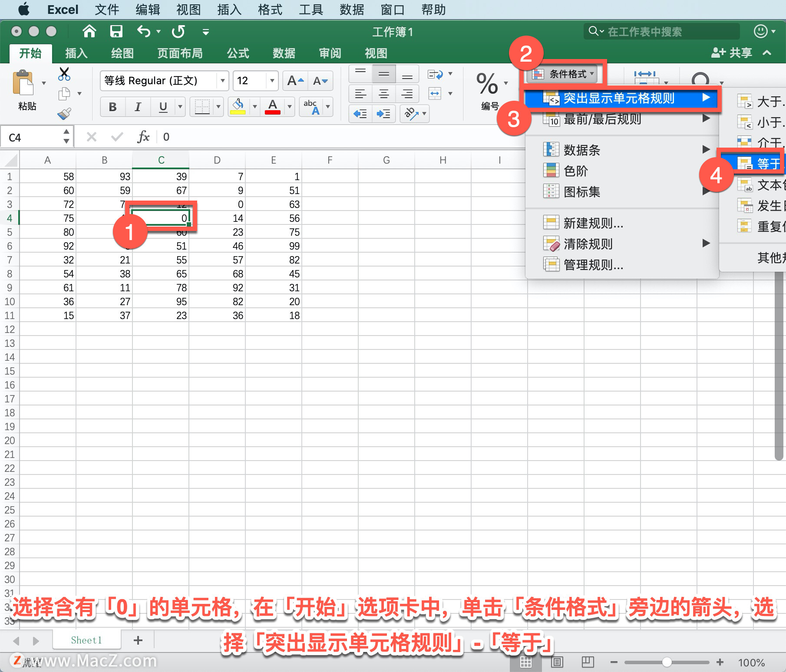Image resolution: width=786 pixels, height=672 pixels.
Task: Click the Redo arrow icon
Action: [178, 31]
